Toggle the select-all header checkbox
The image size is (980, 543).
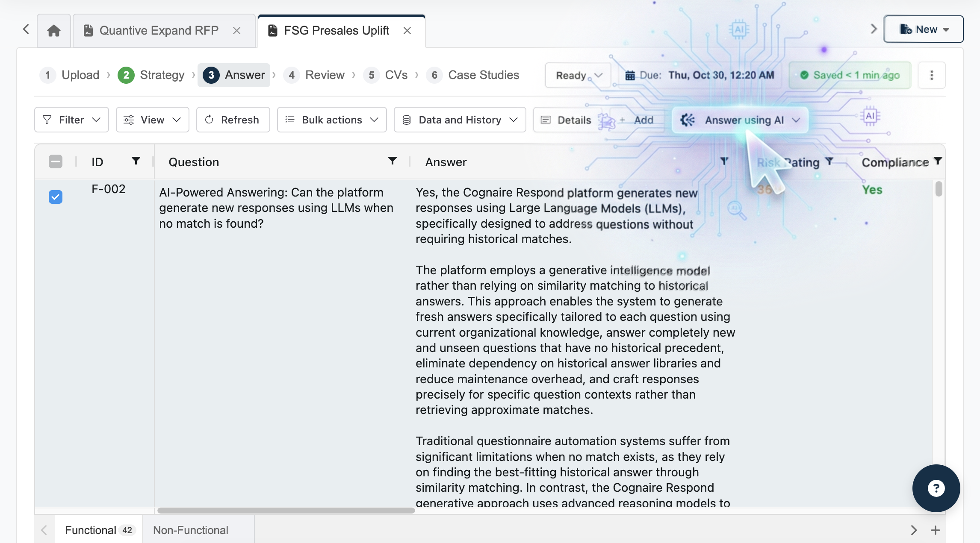[x=56, y=161]
